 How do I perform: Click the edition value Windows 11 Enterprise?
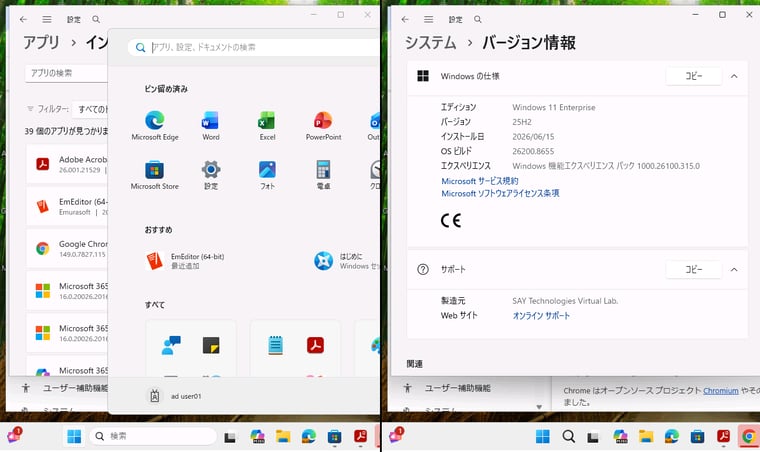coord(554,107)
